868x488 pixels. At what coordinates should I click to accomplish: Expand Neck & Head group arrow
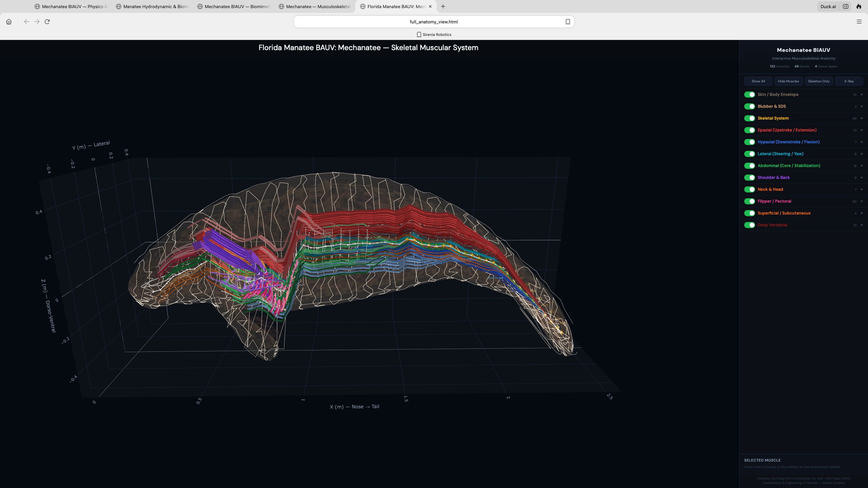coord(862,189)
